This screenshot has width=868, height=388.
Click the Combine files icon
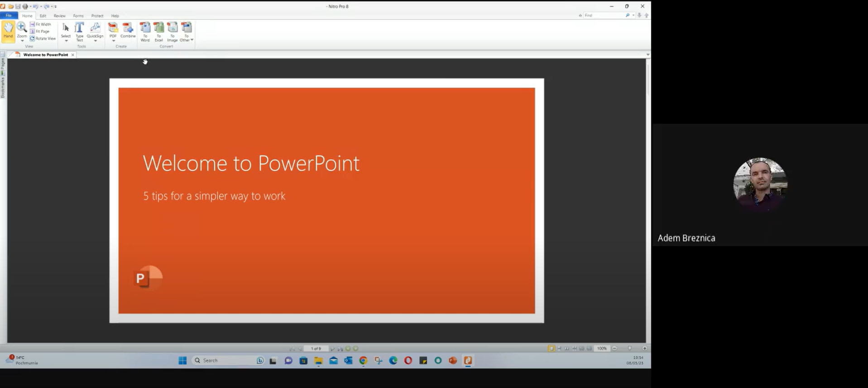click(128, 30)
